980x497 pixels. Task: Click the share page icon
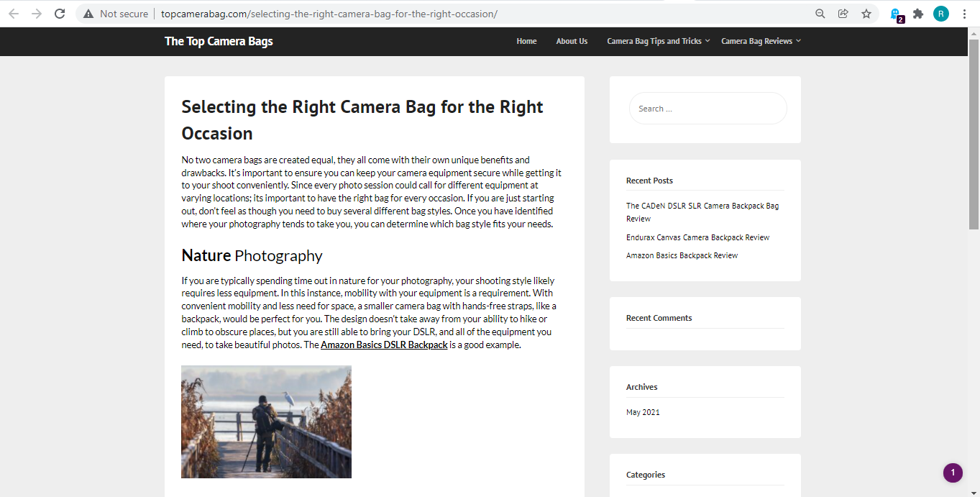click(843, 14)
